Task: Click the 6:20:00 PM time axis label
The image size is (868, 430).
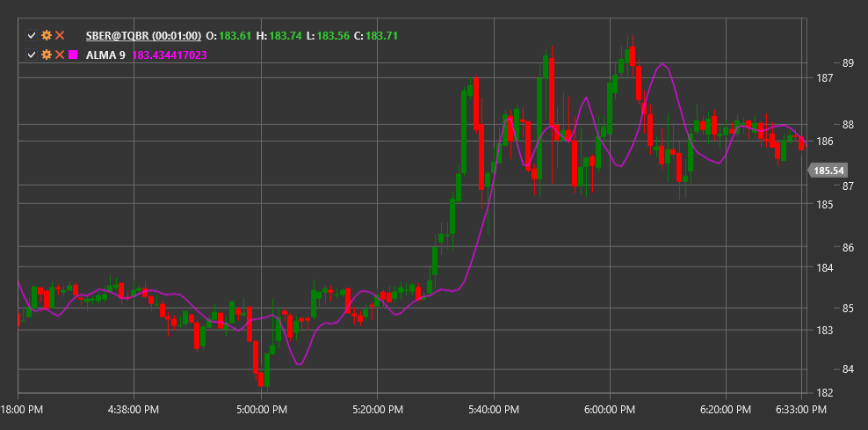Action: [727, 410]
